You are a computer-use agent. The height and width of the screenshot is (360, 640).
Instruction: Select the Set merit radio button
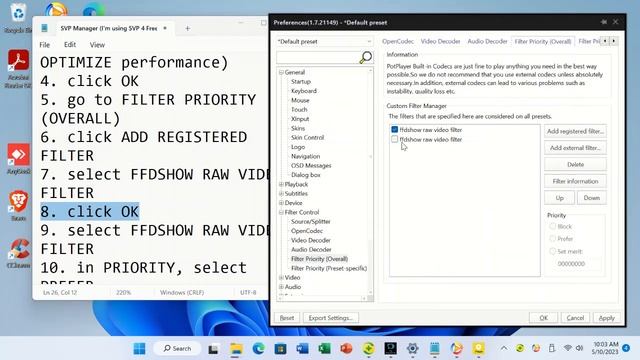(x=552, y=251)
